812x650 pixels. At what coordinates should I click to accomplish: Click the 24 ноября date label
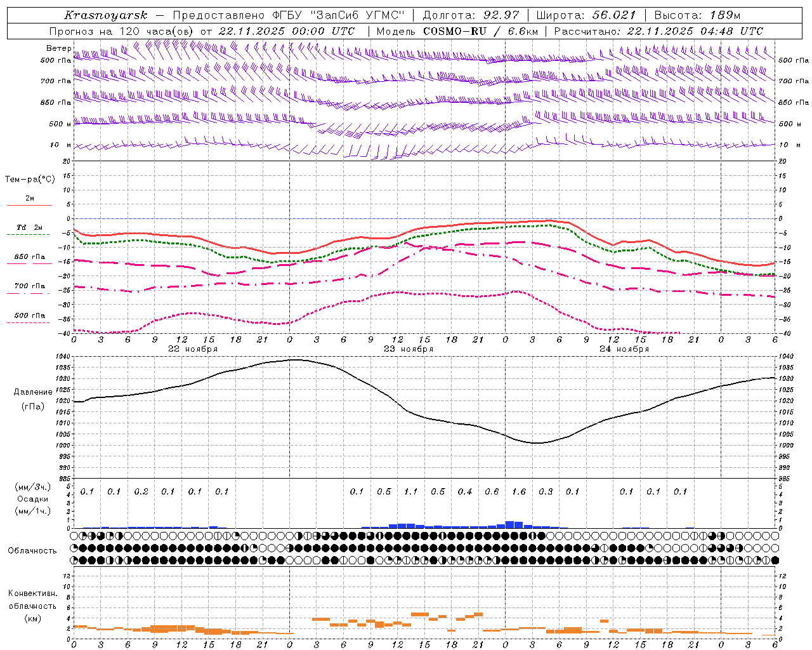coord(624,348)
